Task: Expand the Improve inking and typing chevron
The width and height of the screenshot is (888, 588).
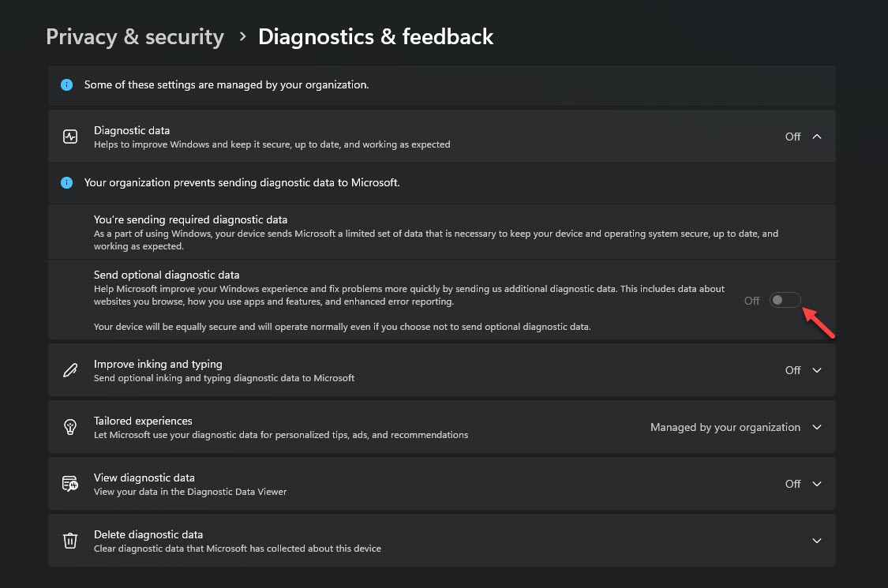Action: [x=817, y=370]
